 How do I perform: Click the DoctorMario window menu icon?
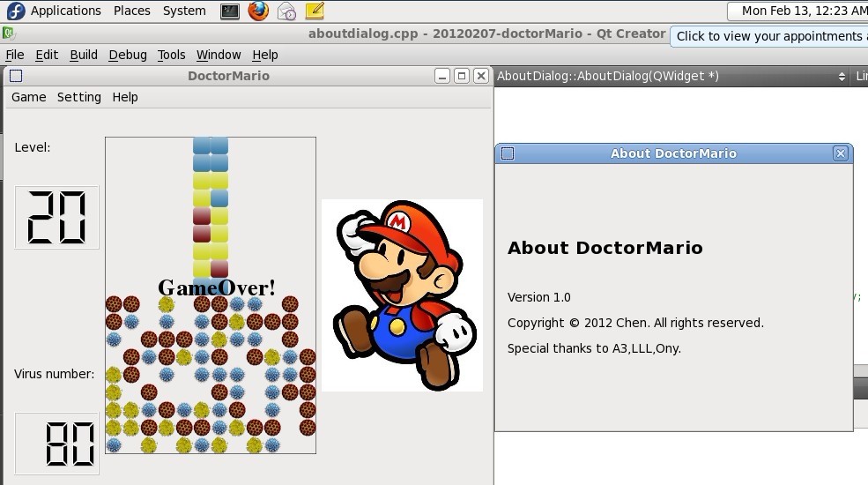click(x=16, y=76)
